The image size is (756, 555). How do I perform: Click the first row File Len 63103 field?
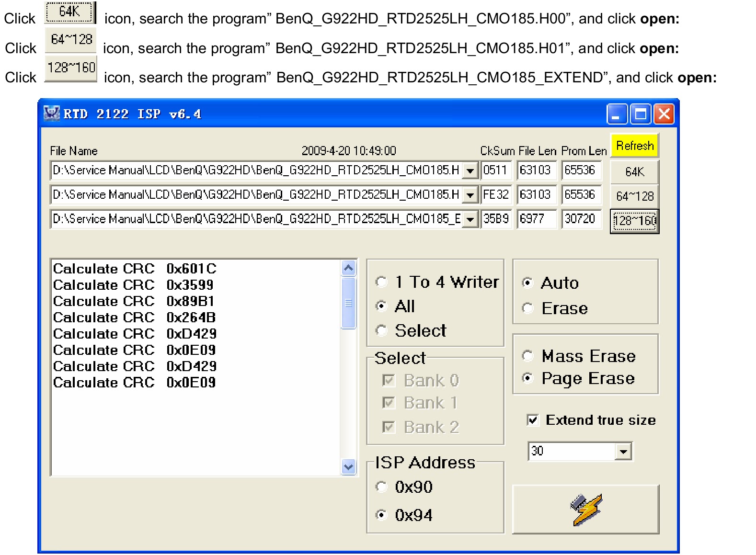pyautogui.click(x=537, y=170)
